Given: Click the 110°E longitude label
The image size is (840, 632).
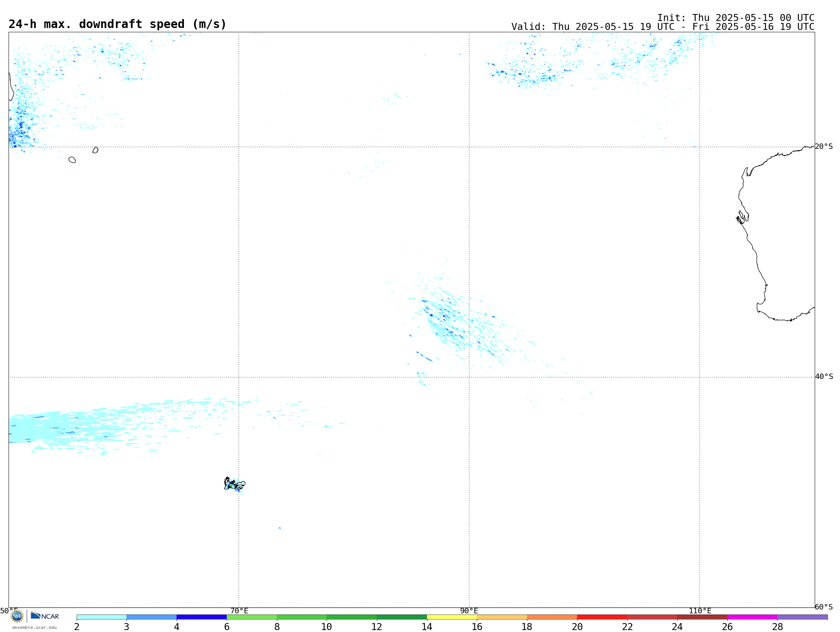Looking at the screenshot, I should click(x=700, y=611).
